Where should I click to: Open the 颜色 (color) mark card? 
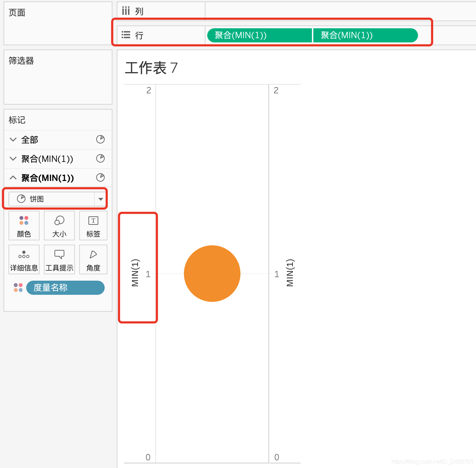24,226
